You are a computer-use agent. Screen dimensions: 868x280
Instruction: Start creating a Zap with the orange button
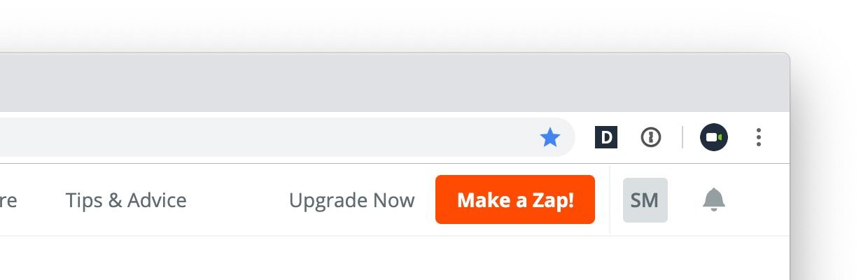click(515, 199)
